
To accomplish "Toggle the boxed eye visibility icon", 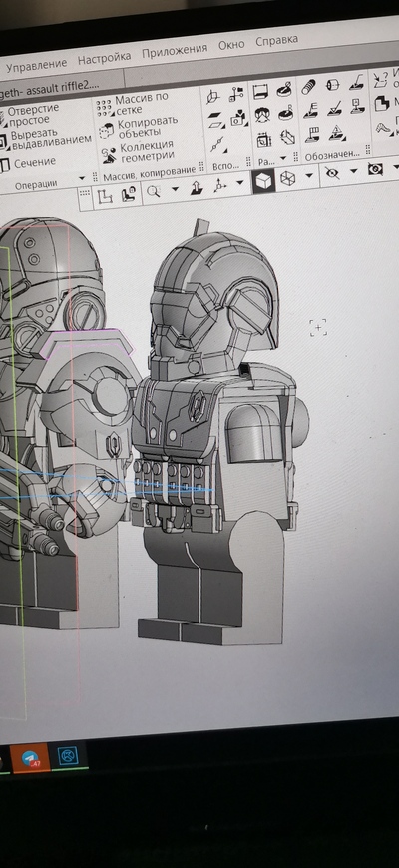I will 376,168.
